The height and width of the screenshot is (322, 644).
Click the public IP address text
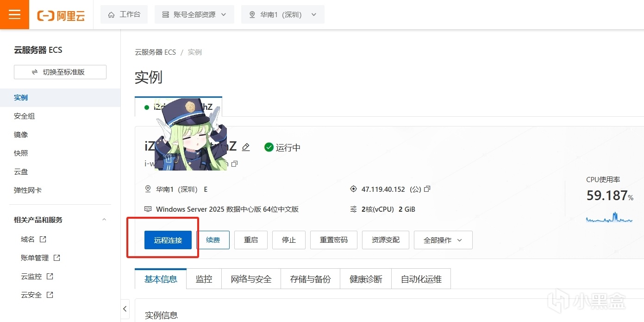tap(383, 189)
